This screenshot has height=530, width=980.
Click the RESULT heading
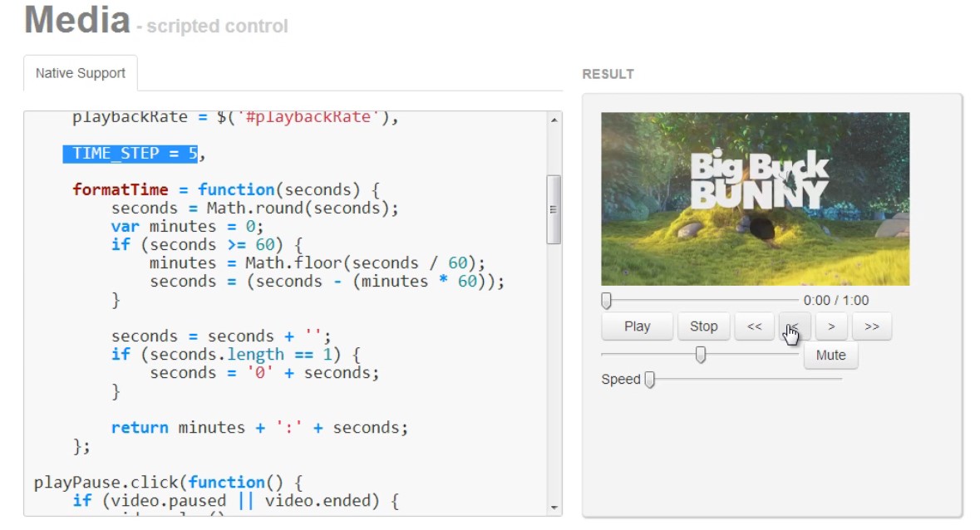[x=608, y=74]
